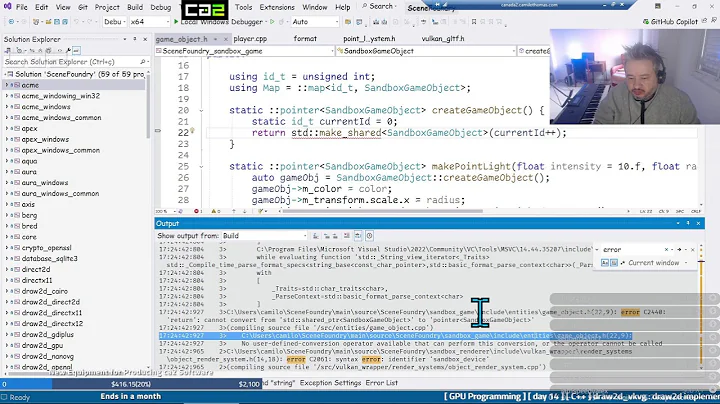The width and height of the screenshot is (720, 404).
Task: Close the Solution Explorer panel
Action: [x=145, y=39]
